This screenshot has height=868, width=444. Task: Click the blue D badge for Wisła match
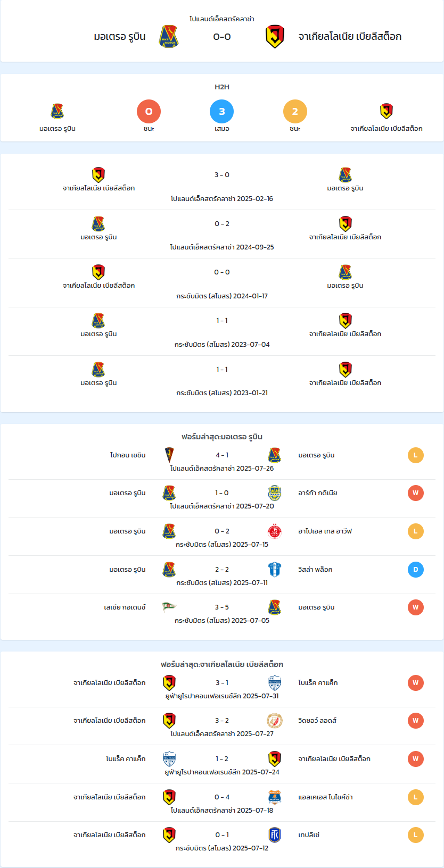coord(416,570)
